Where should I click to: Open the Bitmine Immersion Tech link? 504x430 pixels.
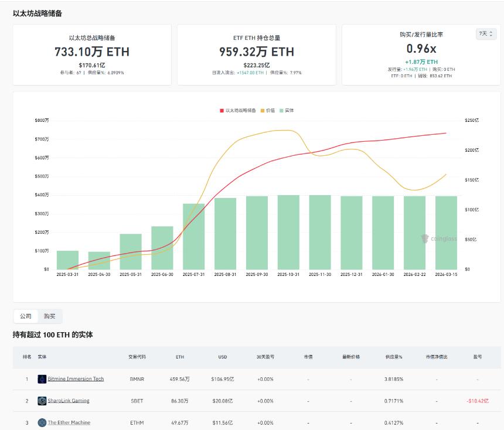[76, 379]
